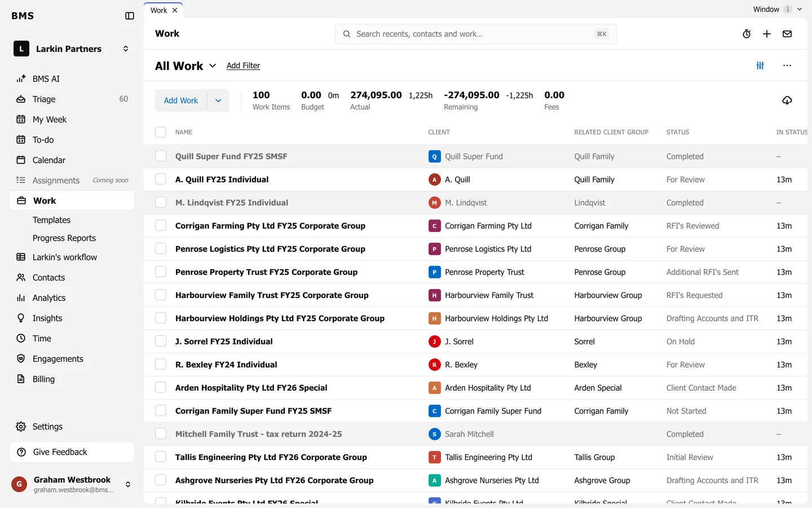Open column settings sliders icon
Screen dimensions: 812x508
coord(760,65)
